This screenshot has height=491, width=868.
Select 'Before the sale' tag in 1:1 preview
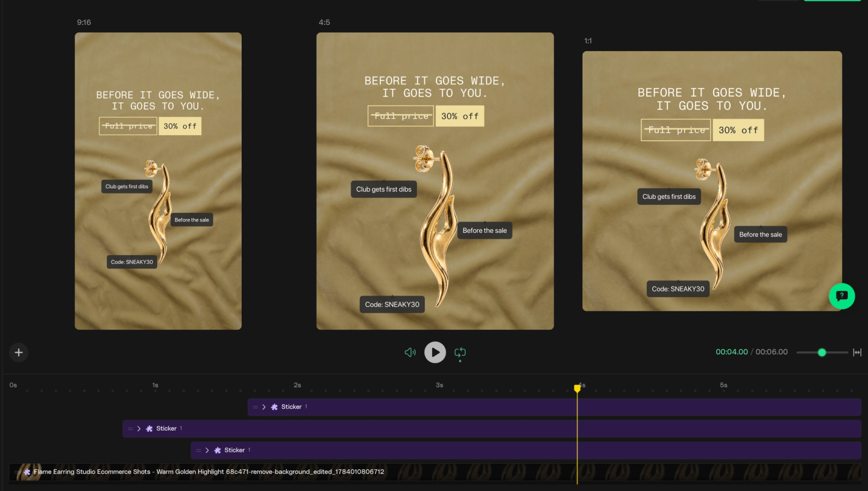click(x=761, y=235)
